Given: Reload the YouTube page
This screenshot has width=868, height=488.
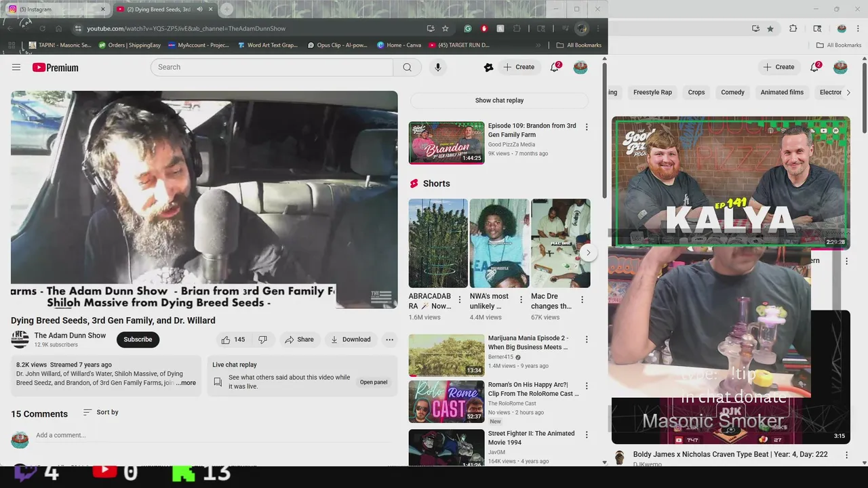Looking at the screenshot, I should [42, 28].
